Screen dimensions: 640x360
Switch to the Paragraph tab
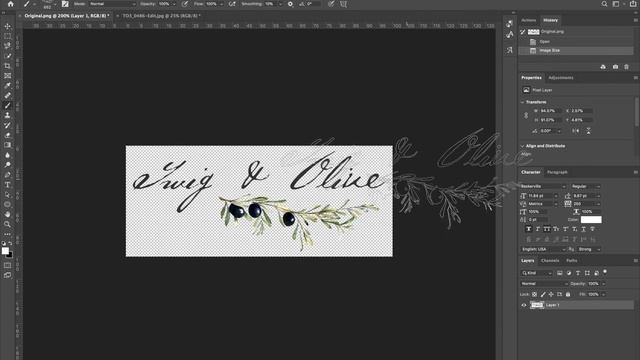click(x=557, y=172)
